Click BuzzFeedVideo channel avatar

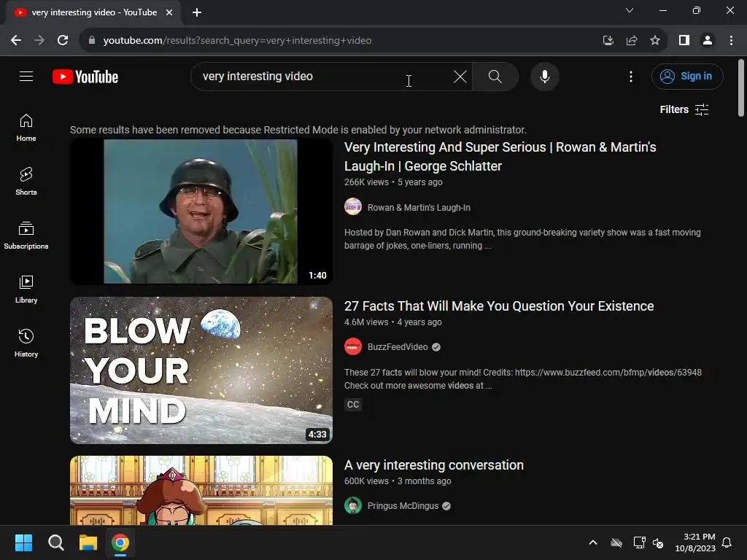pyautogui.click(x=353, y=346)
